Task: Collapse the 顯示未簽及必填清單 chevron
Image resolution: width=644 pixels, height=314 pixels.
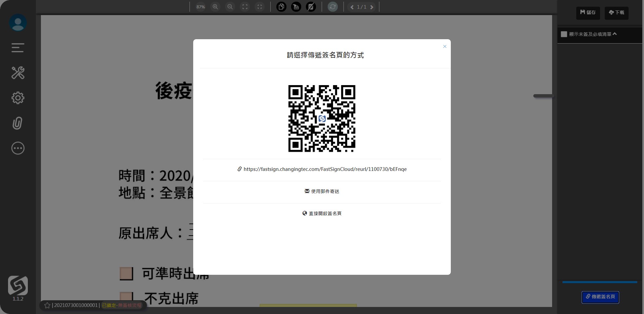Action: pyautogui.click(x=614, y=34)
